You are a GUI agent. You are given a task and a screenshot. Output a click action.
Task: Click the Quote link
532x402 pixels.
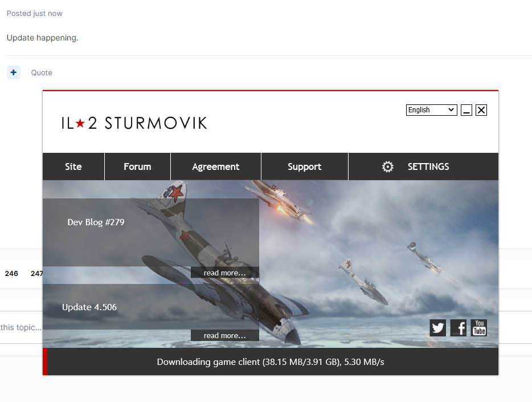coord(42,72)
